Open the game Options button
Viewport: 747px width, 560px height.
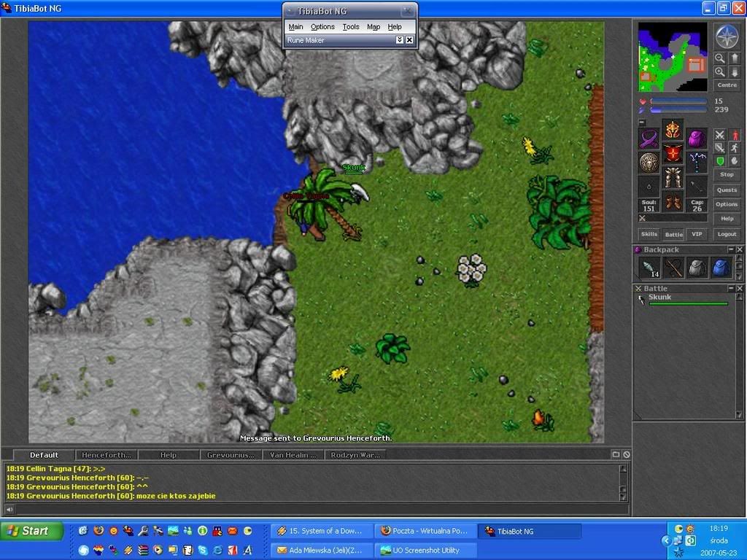click(x=727, y=204)
